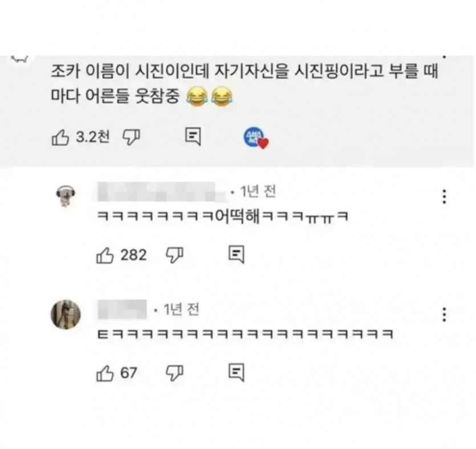Screen dimensions: 476x449
Task: Click the 1년 전 timestamp on second reply
Action: click(181, 310)
